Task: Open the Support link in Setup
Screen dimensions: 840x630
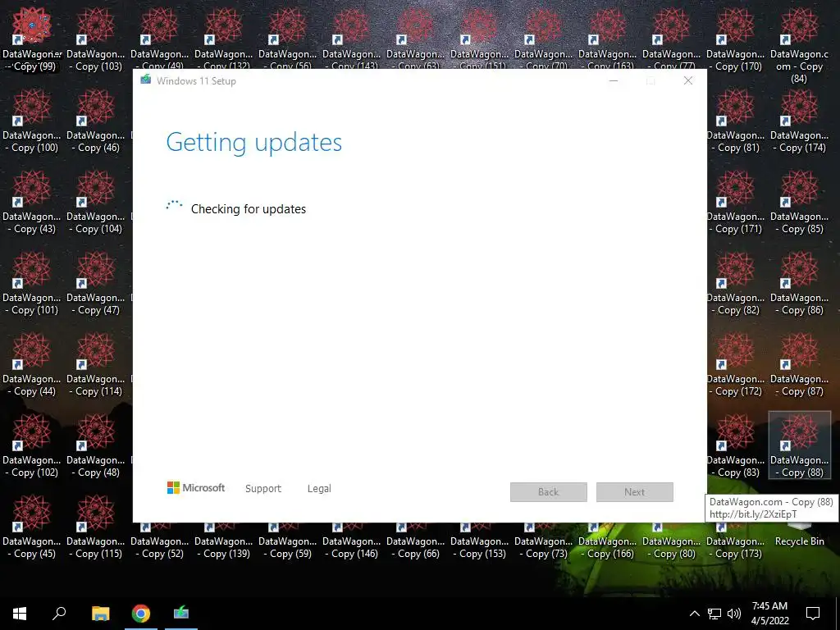Action: [x=263, y=489]
